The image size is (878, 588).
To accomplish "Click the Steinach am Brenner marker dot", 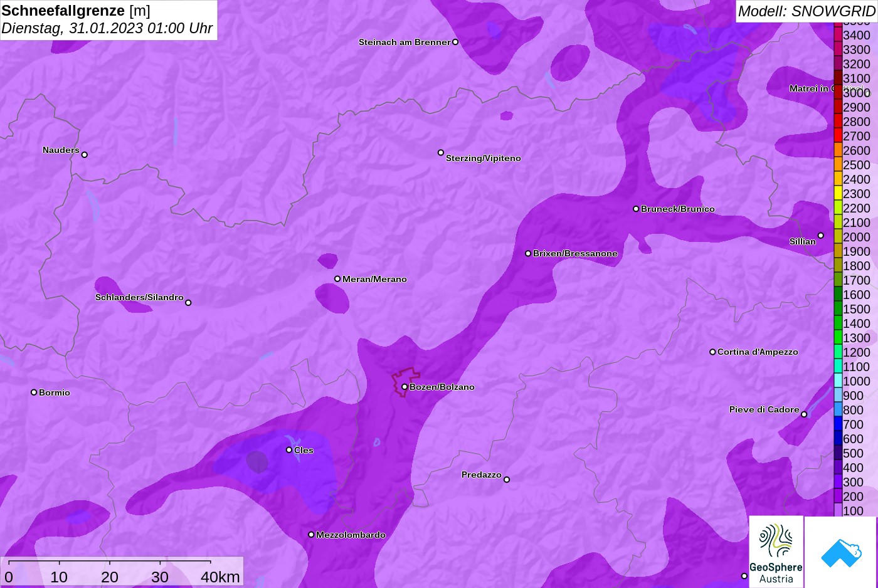I will pos(455,42).
